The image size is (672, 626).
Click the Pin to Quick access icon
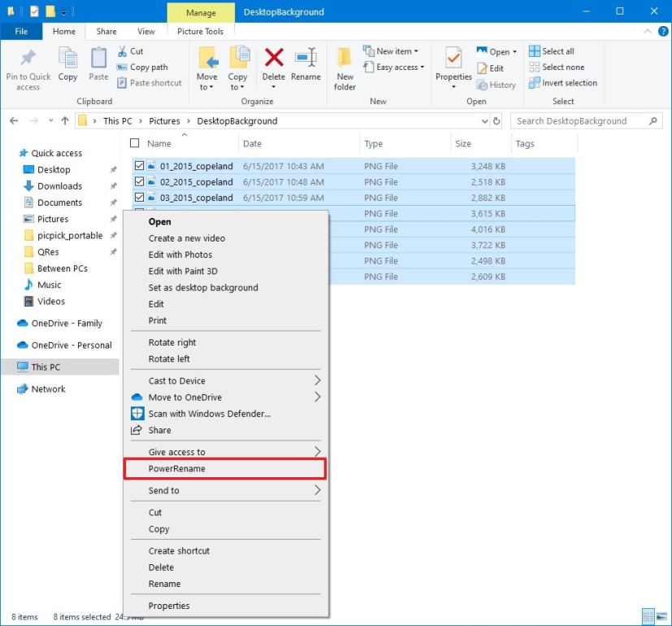point(28,58)
